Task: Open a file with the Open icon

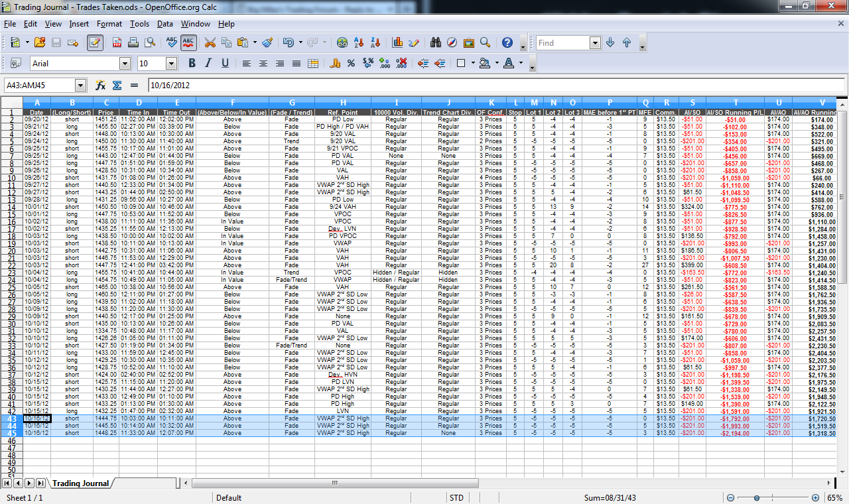Action: (x=40, y=43)
